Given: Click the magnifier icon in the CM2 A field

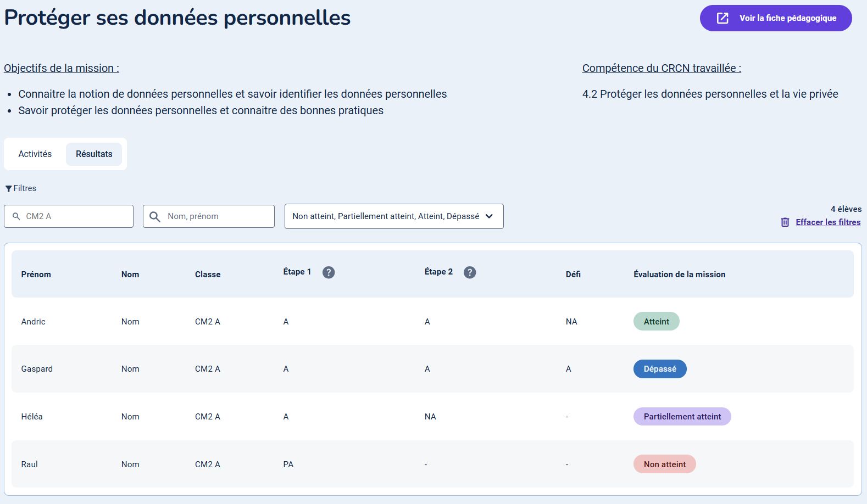Looking at the screenshot, I should point(16,216).
